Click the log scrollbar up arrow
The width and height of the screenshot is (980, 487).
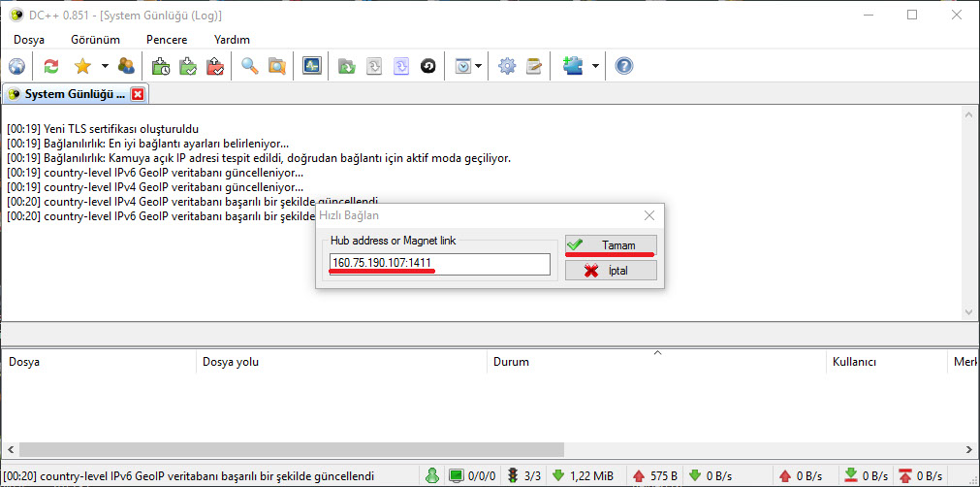click(968, 115)
